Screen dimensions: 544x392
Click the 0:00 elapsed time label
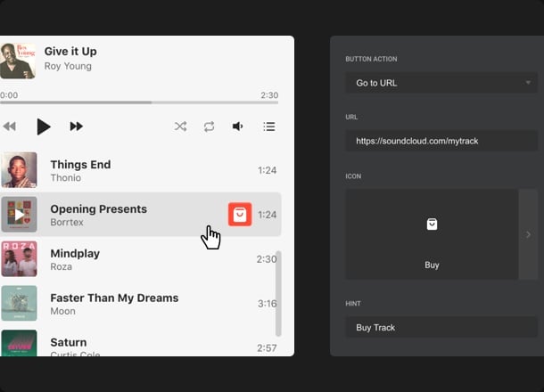[9, 95]
